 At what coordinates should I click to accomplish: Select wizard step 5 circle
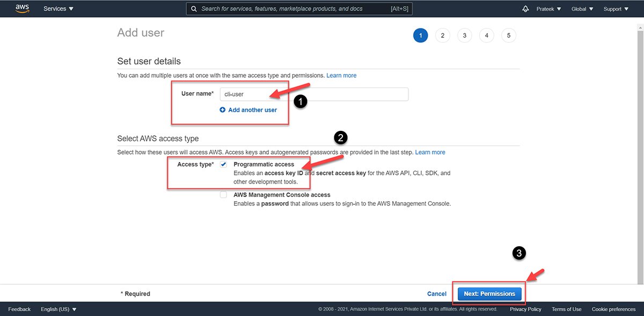tap(508, 36)
